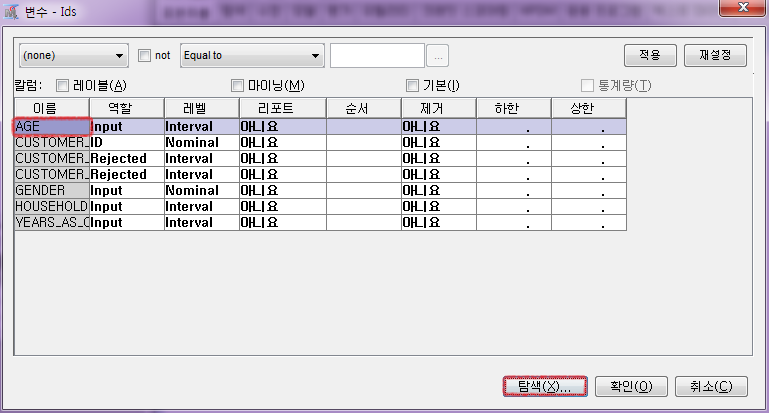Screen dimensions: 769x413
Task: Click the Interval level cell for HOUSEHOLD
Action: pyautogui.click(x=202, y=206)
